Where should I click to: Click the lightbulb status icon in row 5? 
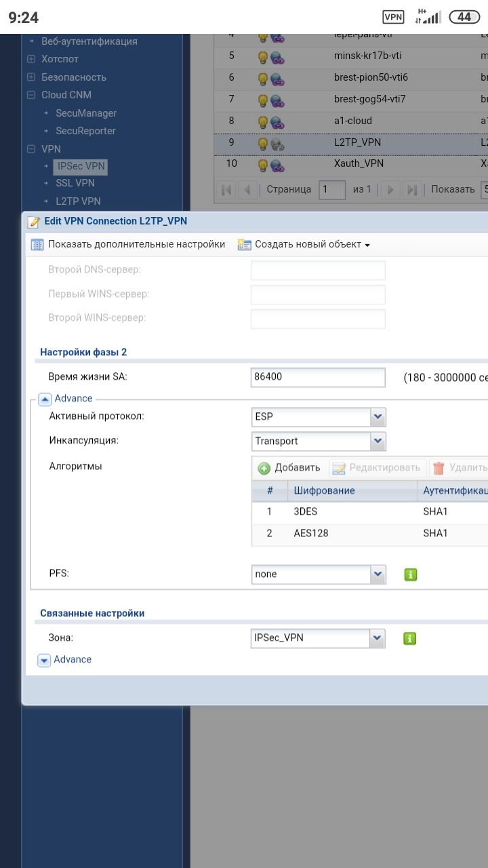(x=263, y=56)
